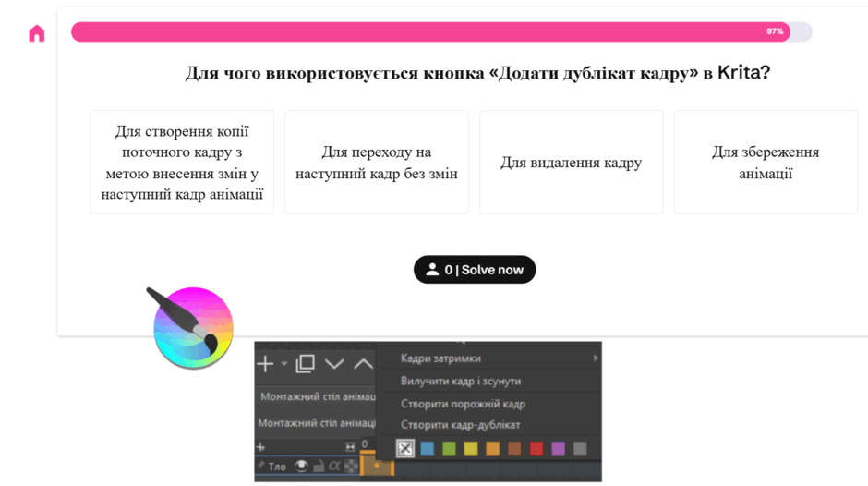This screenshot has width=868, height=486.
Task: Select answer Для видалення кадру
Action: pos(572,163)
